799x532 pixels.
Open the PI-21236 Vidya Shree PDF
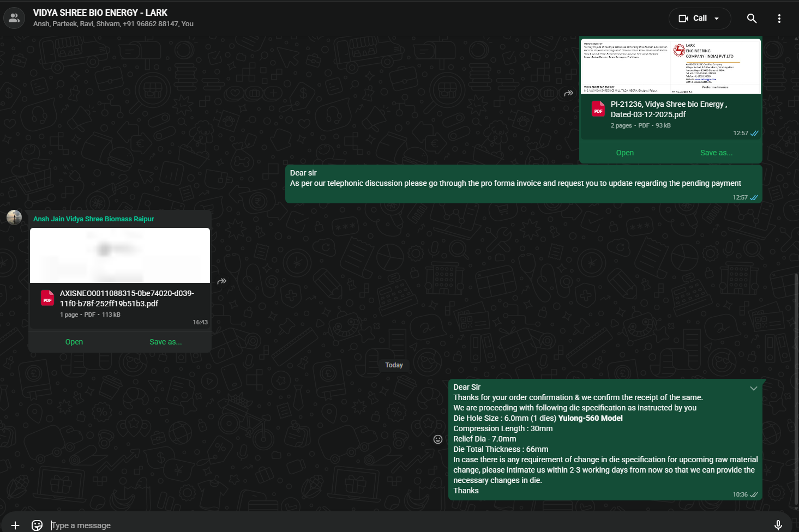point(624,153)
